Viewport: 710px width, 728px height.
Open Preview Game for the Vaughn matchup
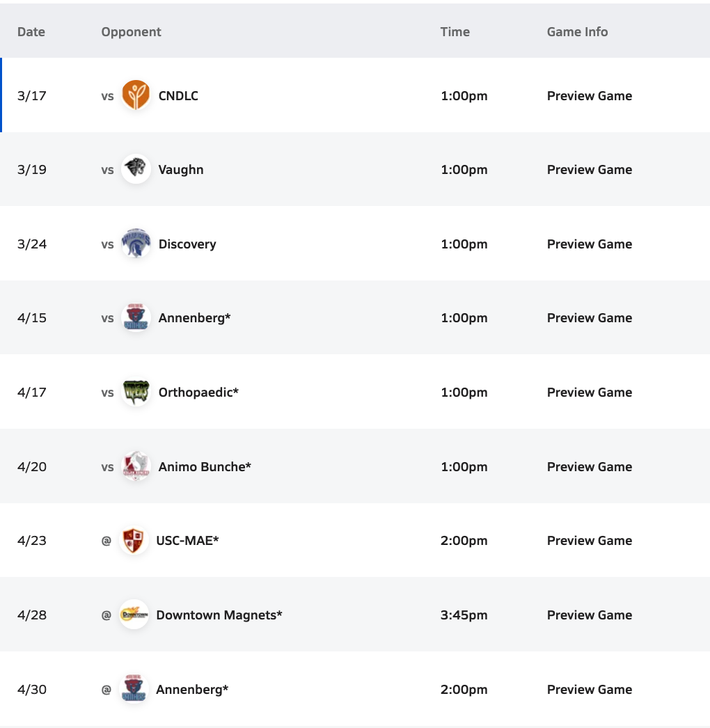pos(589,170)
